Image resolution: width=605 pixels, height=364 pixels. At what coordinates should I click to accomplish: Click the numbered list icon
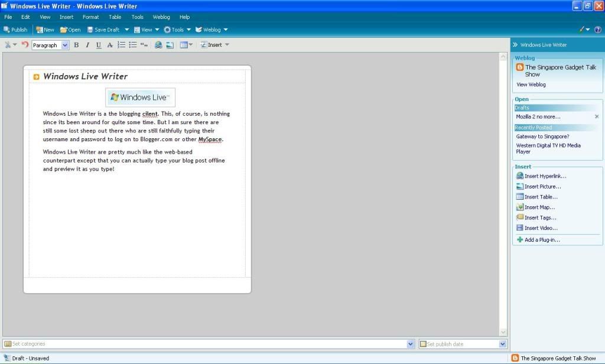[x=121, y=45]
